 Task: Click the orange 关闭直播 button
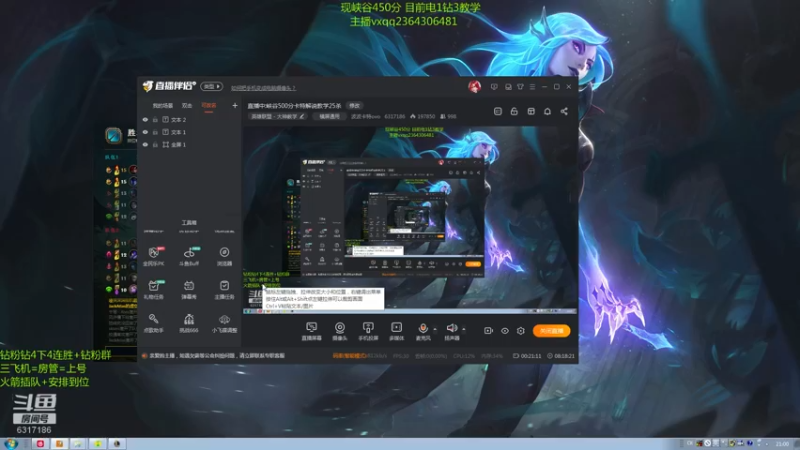[x=552, y=331]
